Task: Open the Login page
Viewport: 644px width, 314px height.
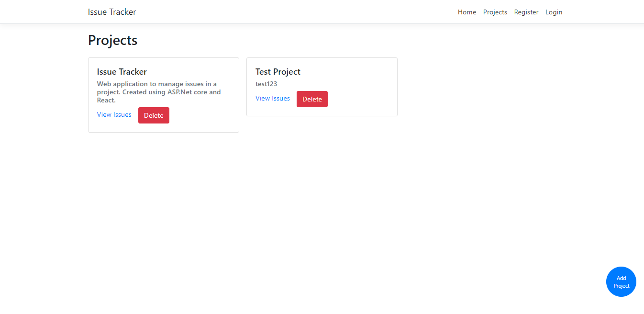Action: coord(554,12)
